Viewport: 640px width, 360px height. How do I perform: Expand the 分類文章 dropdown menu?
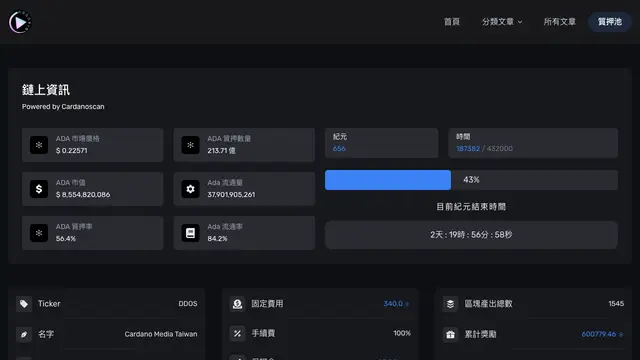[502, 22]
